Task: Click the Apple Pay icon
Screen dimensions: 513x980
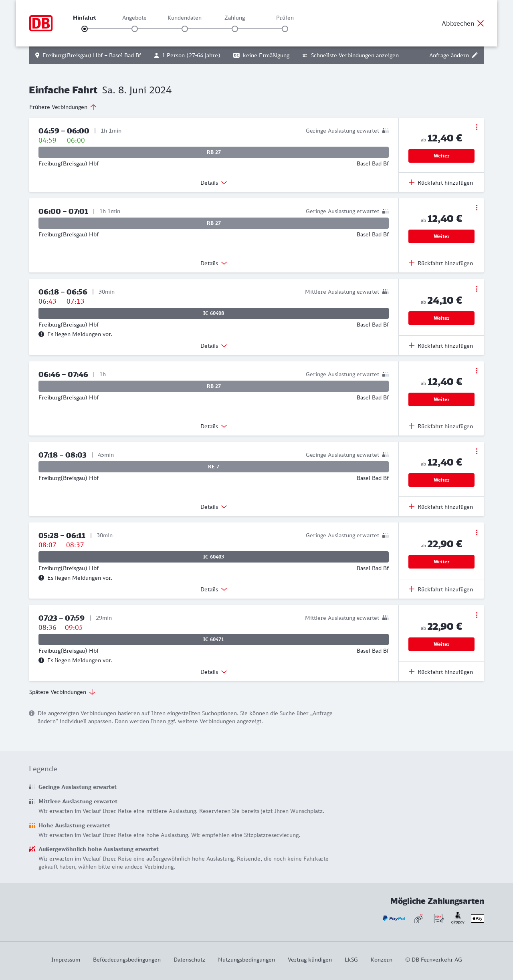Action: tap(477, 918)
